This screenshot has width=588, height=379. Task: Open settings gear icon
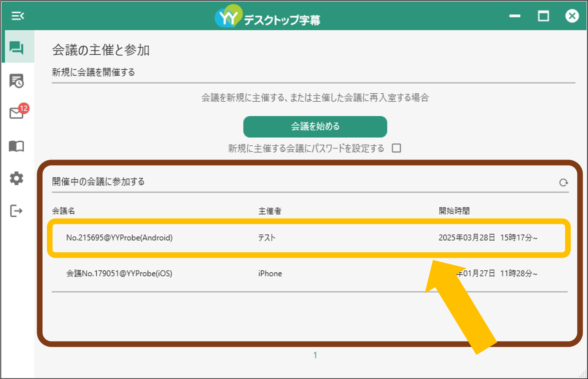pyautogui.click(x=16, y=178)
